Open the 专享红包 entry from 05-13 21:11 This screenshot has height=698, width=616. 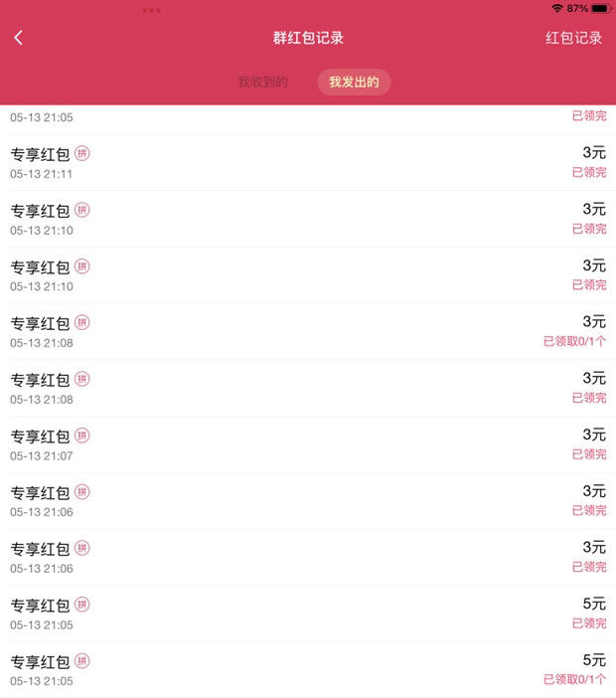[308, 162]
